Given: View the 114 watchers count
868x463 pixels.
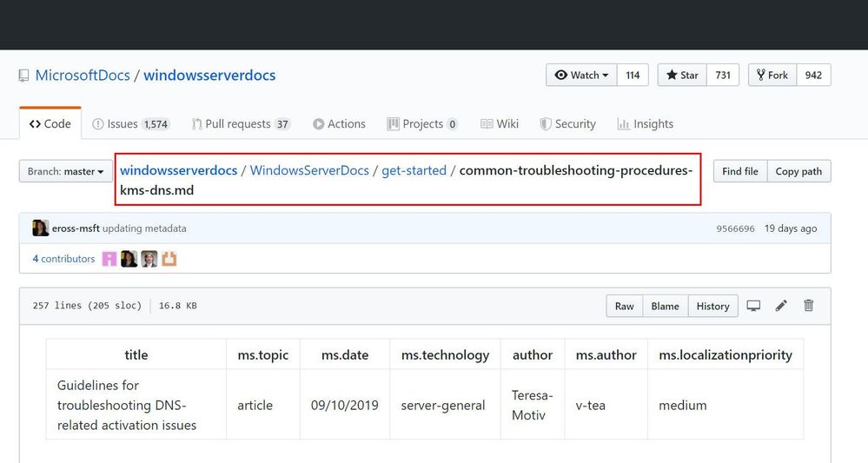Looking at the screenshot, I should pyautogui.click(x=633, y=76).
